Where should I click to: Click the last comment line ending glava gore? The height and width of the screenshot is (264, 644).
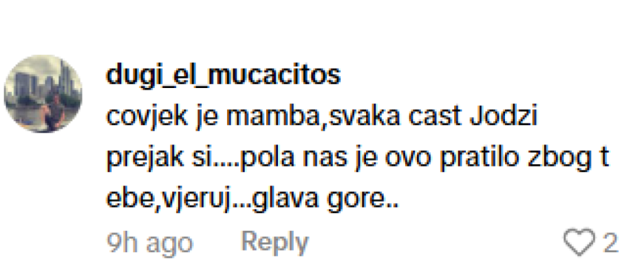point(253,199)
